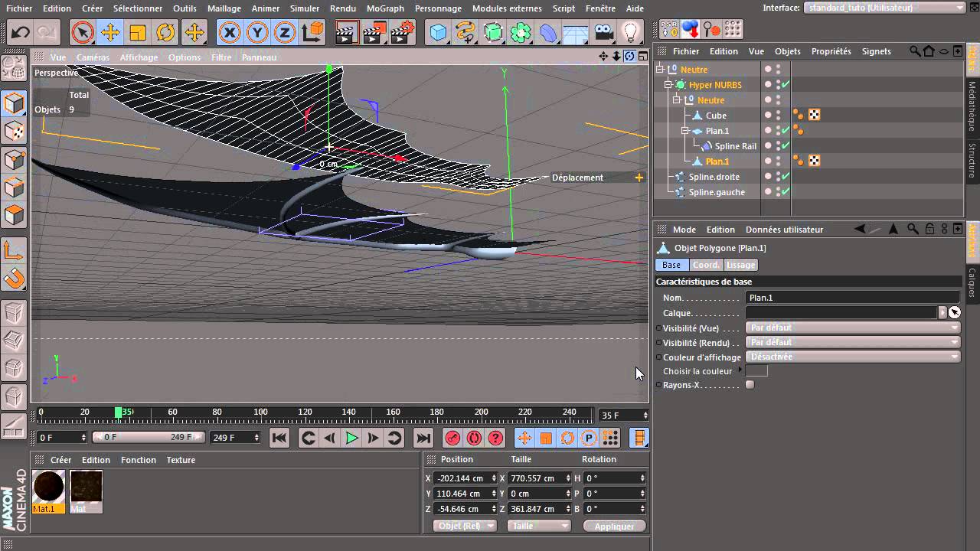Image resolution: width=980 pixels, height=551 pixels.
Task: Go to the end of animation
Action: coord(423,438)
